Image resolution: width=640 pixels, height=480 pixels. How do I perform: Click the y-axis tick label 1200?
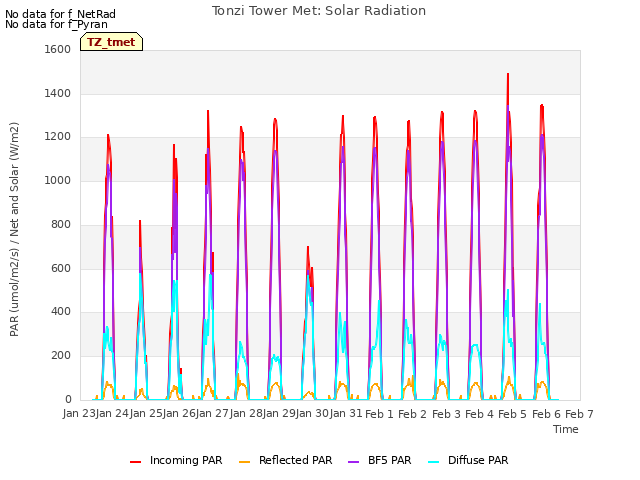click(x=58, y=137)
